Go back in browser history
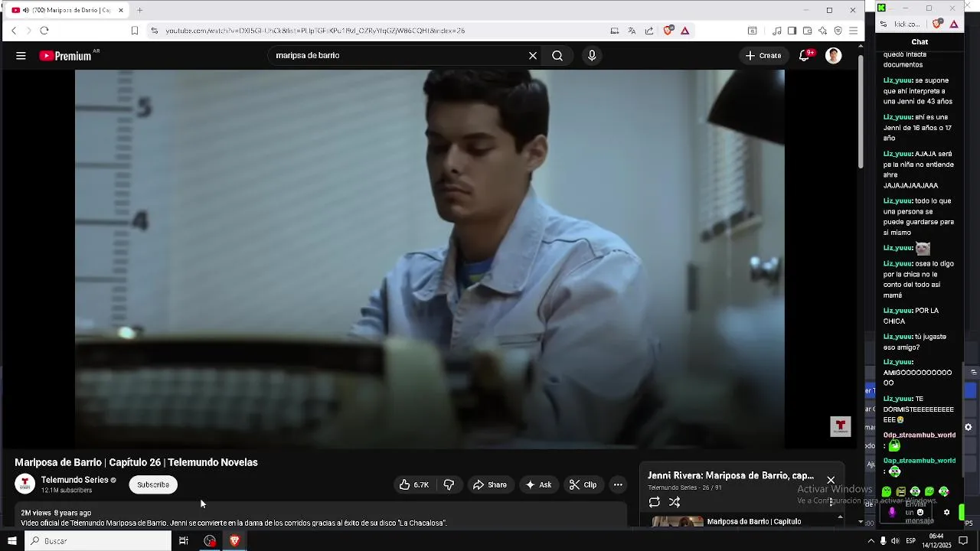980x551 pixels. [x=14, y=31]
